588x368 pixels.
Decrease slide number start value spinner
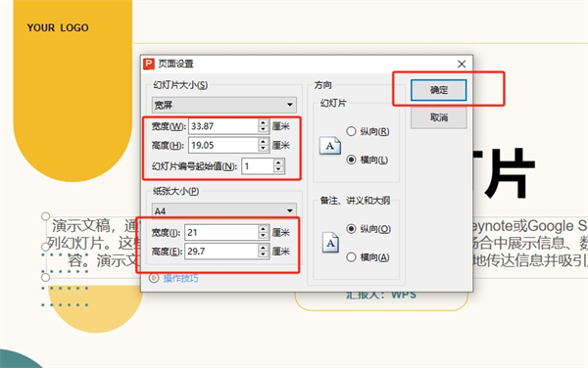click(278, 169)
